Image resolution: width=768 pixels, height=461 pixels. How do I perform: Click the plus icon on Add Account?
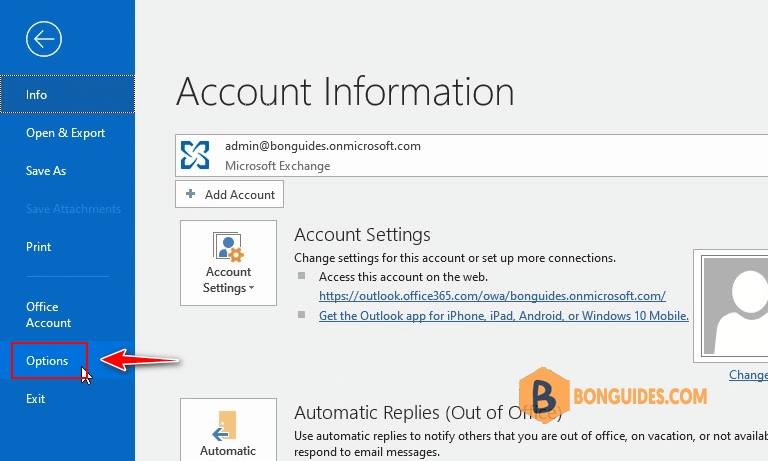[x=191, y=194]
